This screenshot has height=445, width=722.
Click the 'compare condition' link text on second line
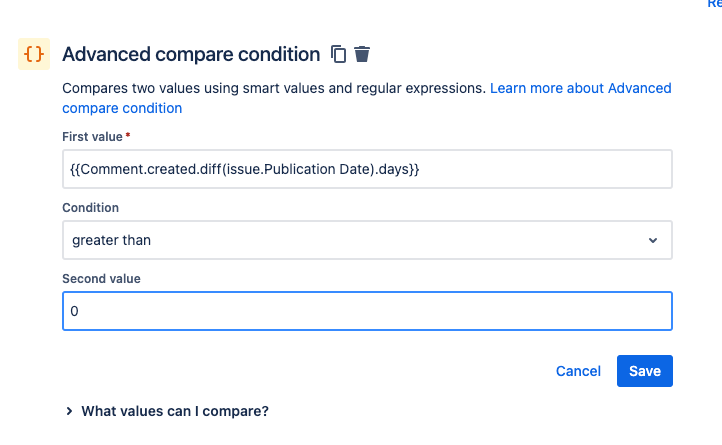pos(122,108)
